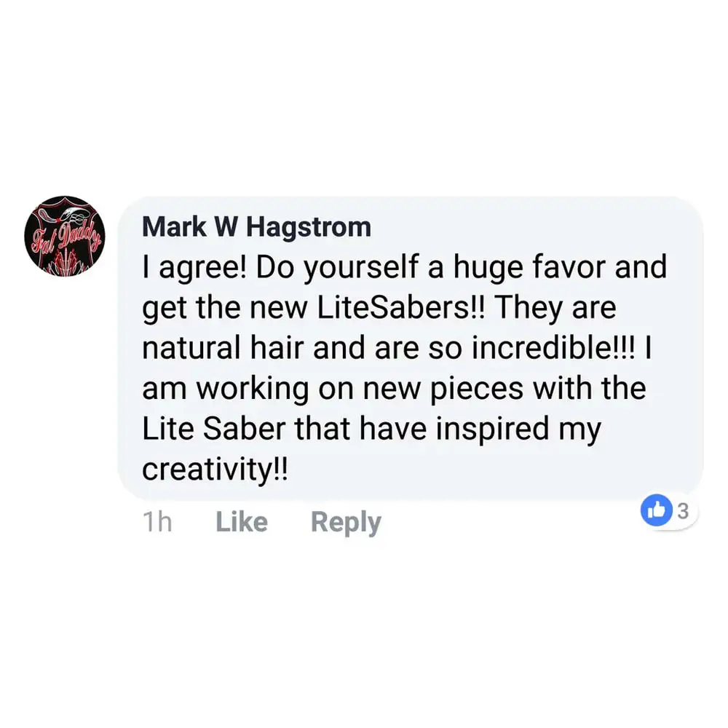Click the word incredible!!! in comment

553,348
